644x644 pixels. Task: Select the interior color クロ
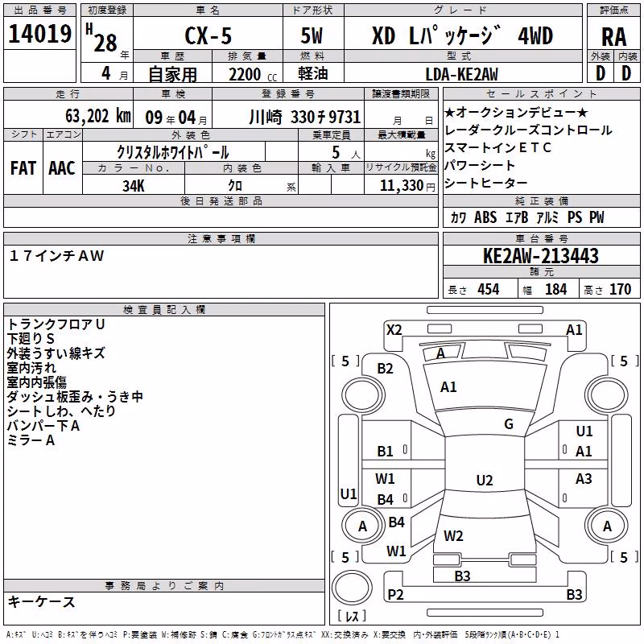click(x=235, y=186)
